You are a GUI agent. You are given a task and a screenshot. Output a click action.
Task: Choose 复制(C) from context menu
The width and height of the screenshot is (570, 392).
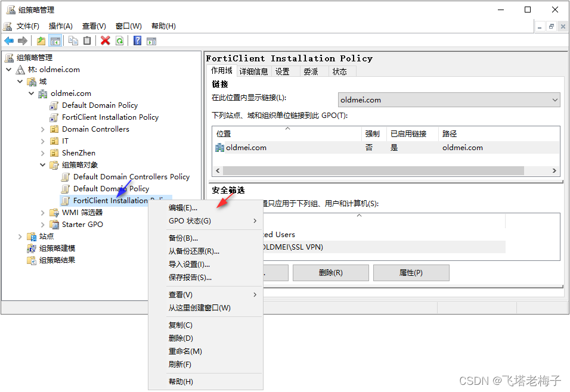(x=205, y=325)
